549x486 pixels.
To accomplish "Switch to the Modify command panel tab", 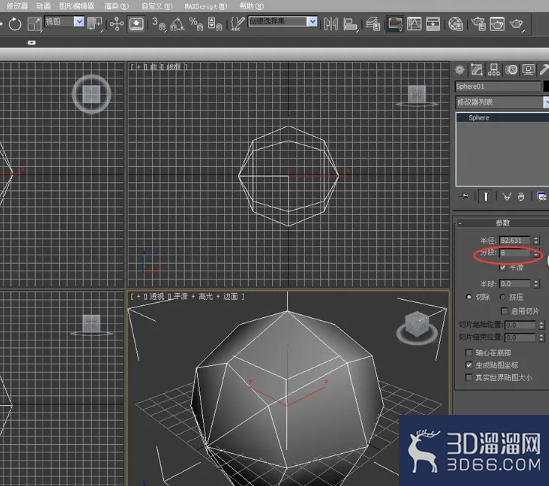I will point(477,70).
